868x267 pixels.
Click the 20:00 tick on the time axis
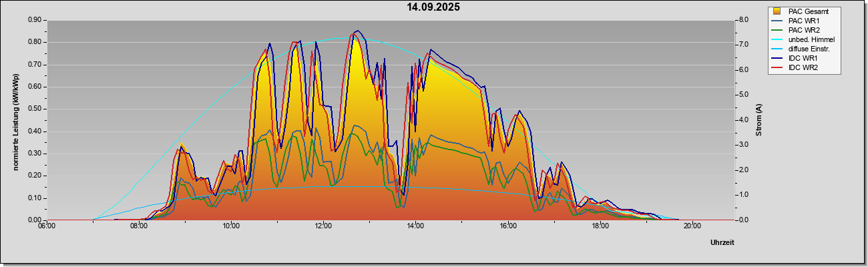point(692,225)
